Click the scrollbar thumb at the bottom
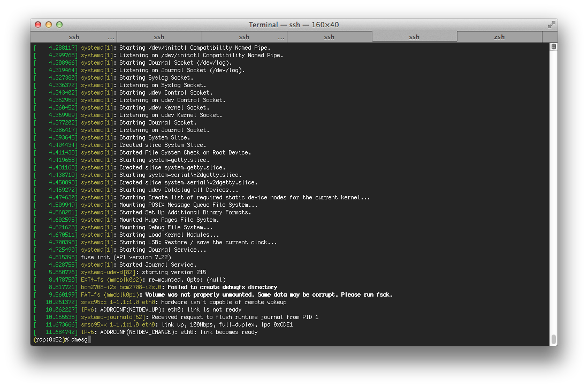Image resolution: width=588 pixels, height=388 pixels. click(554, 339)
